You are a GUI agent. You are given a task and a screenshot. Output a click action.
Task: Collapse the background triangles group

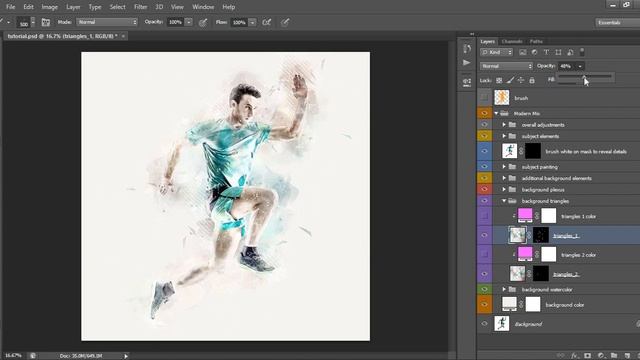click(x=504, y=201)
